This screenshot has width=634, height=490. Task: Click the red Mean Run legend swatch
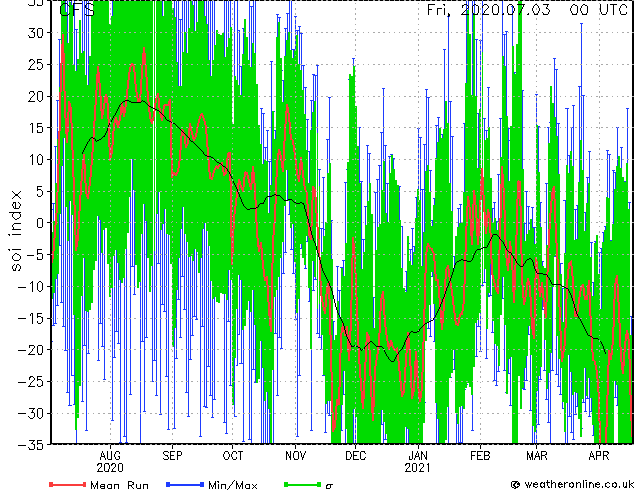coord(68,484)
